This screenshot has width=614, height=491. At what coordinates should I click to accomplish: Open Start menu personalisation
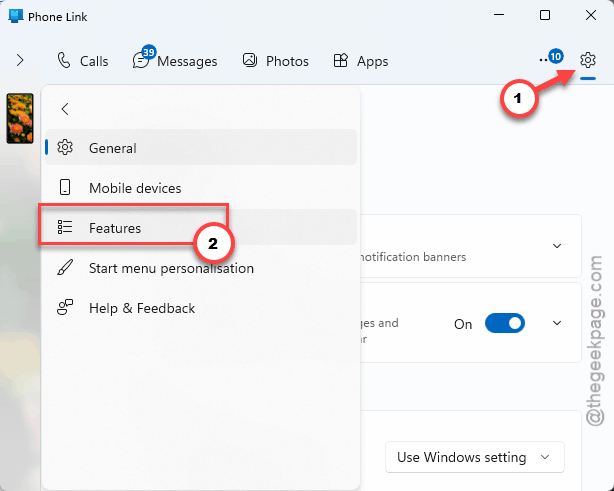pos(201,268)
